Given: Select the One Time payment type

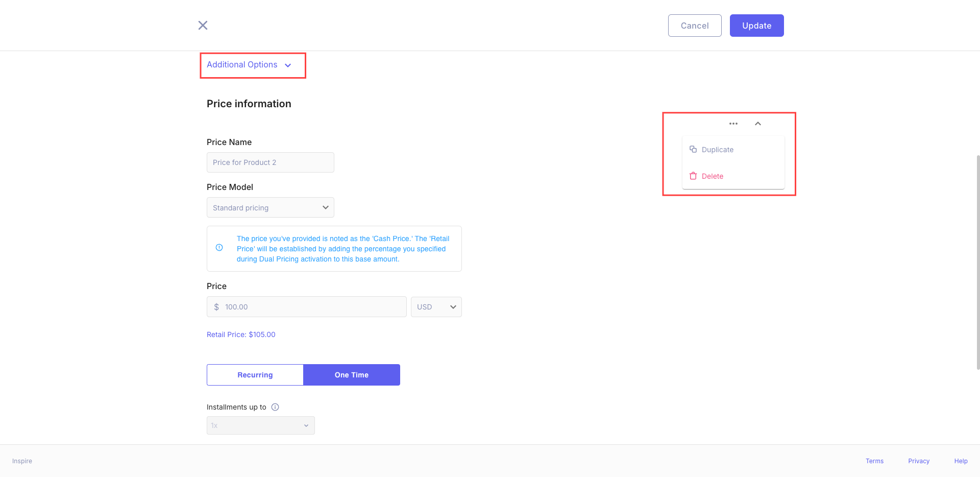Looking at the screenshot, I should pos(352,375).
